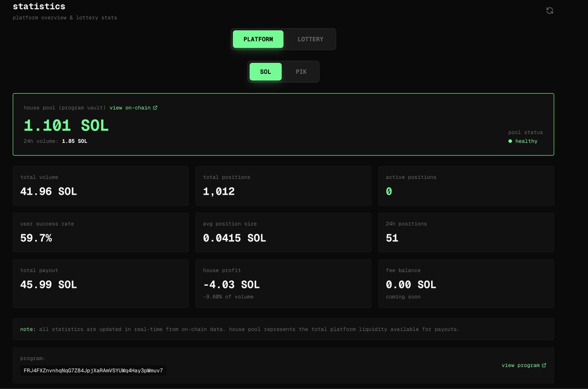
Task: Click the user success rate card
Action: pos(100,232)
